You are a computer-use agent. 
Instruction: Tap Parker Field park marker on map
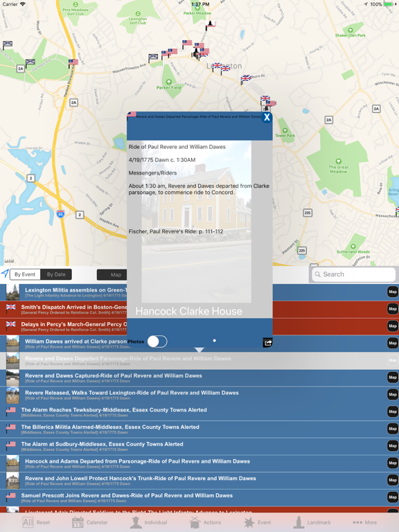(x=169, y=82)
